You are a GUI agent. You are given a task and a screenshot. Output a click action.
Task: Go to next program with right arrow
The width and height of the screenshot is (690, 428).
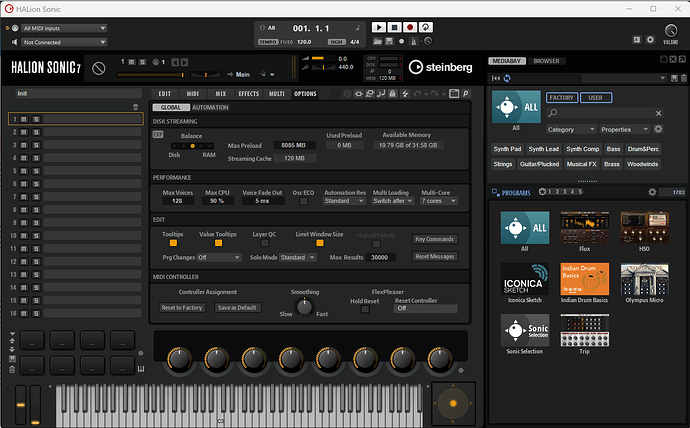(x=184, y=62)
